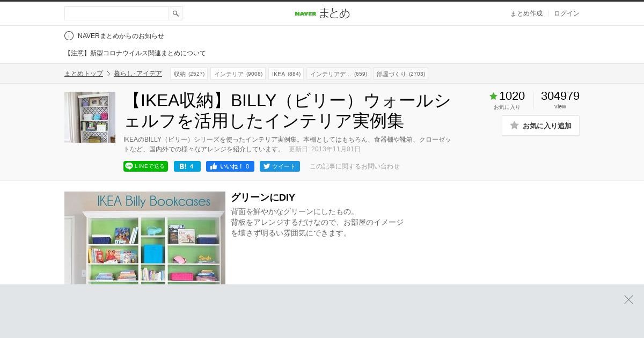Click the 304979 view count
Screen dimensions: 644x338
560,96
